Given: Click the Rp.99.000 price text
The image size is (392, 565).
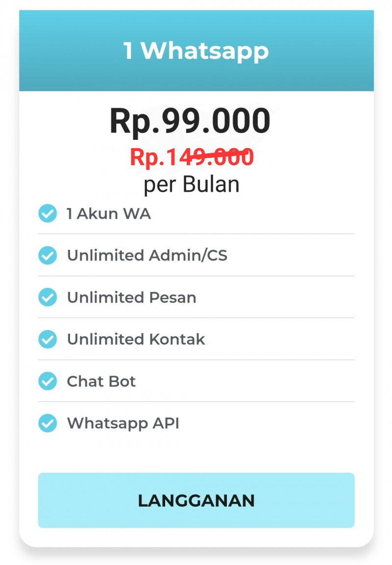Looking at the screenshot, I should tap(190, 121).
